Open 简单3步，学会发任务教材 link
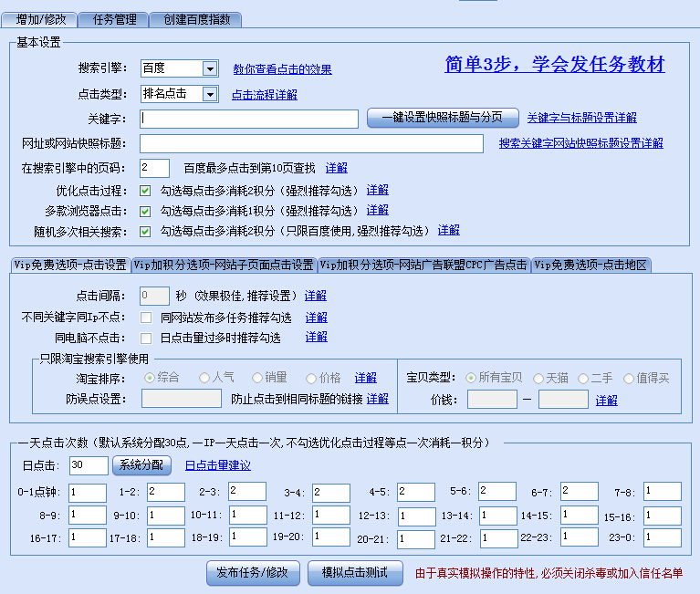The width and height of the screenshot is (700, 594). pos(555,64)
